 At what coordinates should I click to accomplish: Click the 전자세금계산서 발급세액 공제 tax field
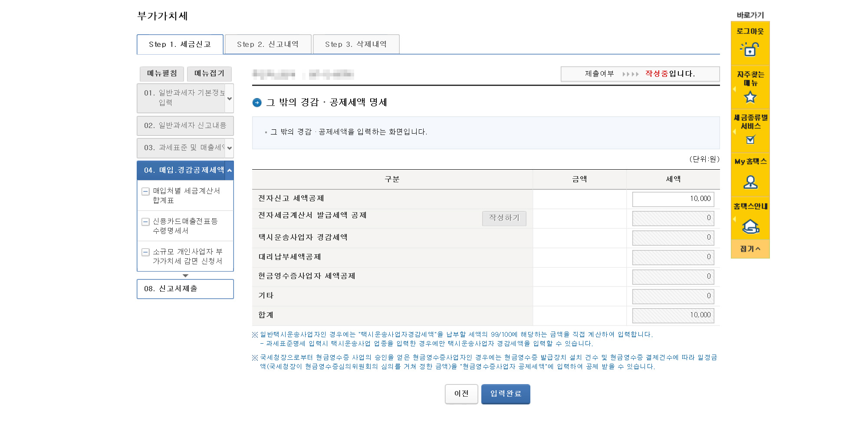pyautogui.click(x=673, y=218)
